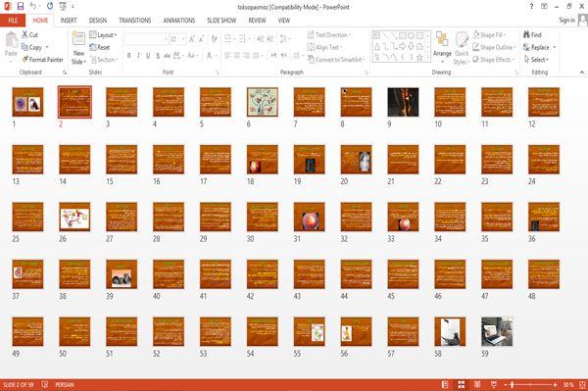Select slide 26 thumbnail

[x=74, y=217]
